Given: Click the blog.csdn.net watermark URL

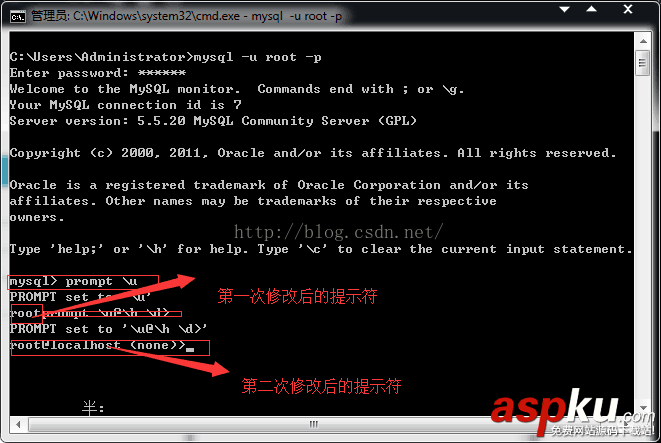Looking at the screenshot, I should pos(339,232).
